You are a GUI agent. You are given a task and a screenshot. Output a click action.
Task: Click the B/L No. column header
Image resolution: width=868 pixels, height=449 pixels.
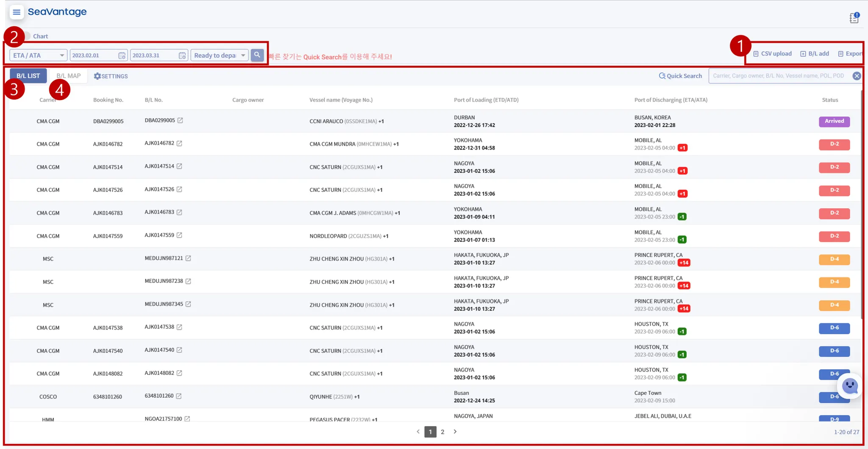click(153, 100)
